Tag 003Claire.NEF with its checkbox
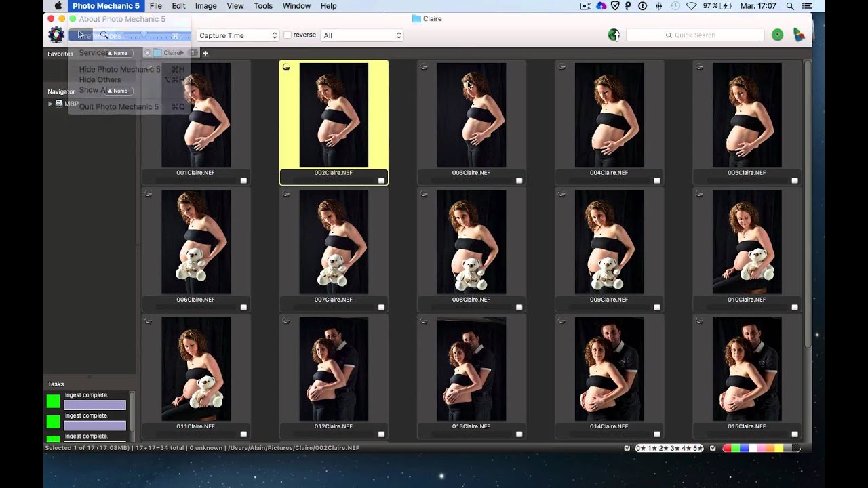Screen dimensions: 868x488 [x=519, y=180]
